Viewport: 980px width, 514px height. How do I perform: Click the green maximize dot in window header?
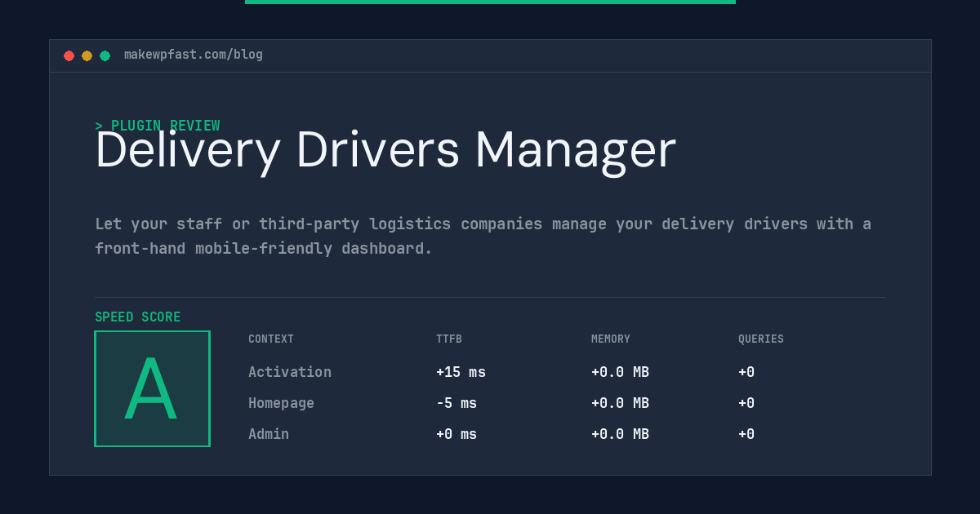click(105, 55)
